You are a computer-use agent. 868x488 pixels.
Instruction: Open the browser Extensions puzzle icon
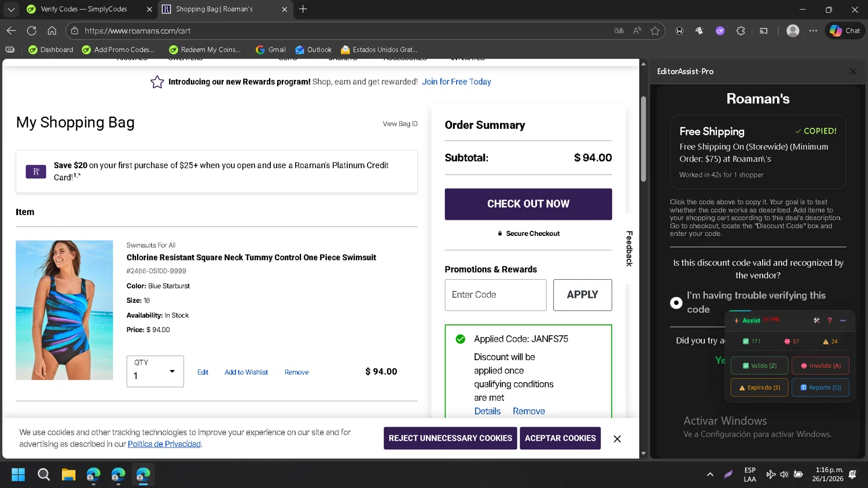click(741, 31)
